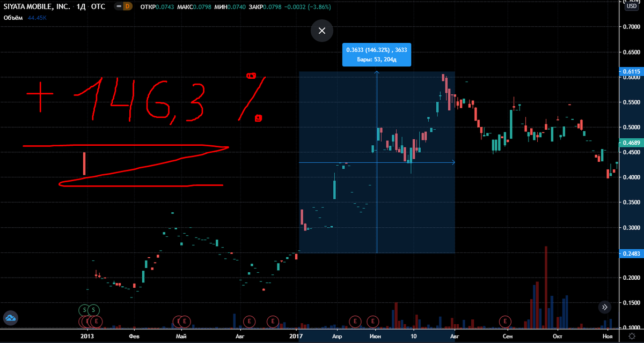This screenshot has width=644, height=343.
Task: Click the Июн time axis label
Action: [x=376, y=335]
